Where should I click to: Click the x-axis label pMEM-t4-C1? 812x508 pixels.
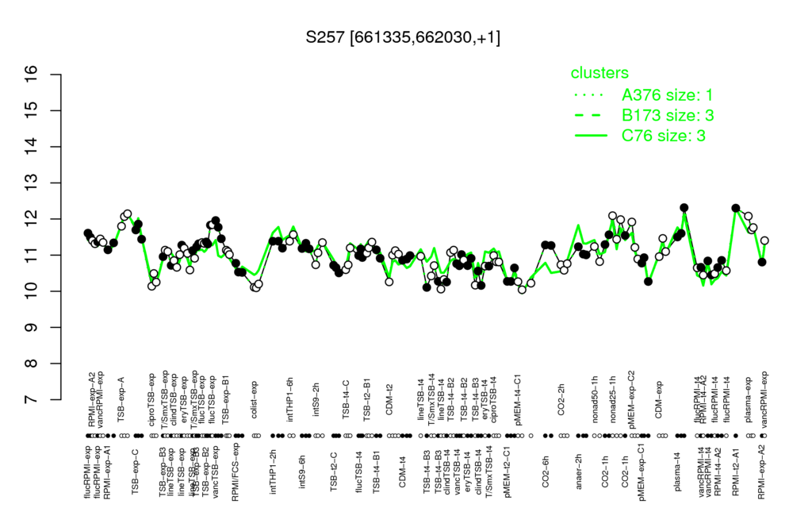click(x=517, y=398)
